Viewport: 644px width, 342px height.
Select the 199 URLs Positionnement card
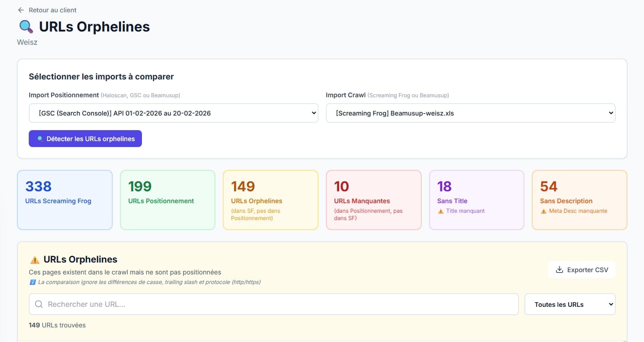(168, 200)
